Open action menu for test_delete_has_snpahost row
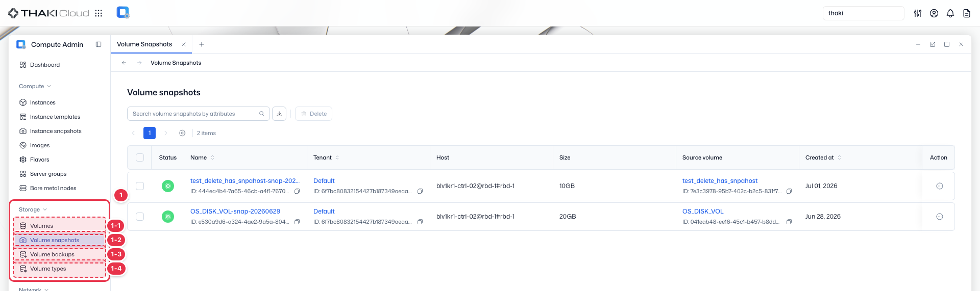 click(x=940, y=186)
